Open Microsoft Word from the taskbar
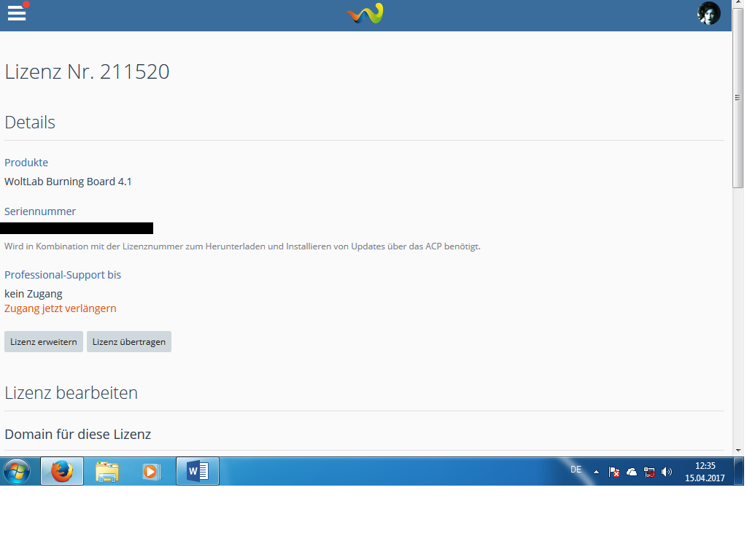Image resolution: width=747 pixels, height=560 pixels. pyautogui.click(x=198, y=472)
